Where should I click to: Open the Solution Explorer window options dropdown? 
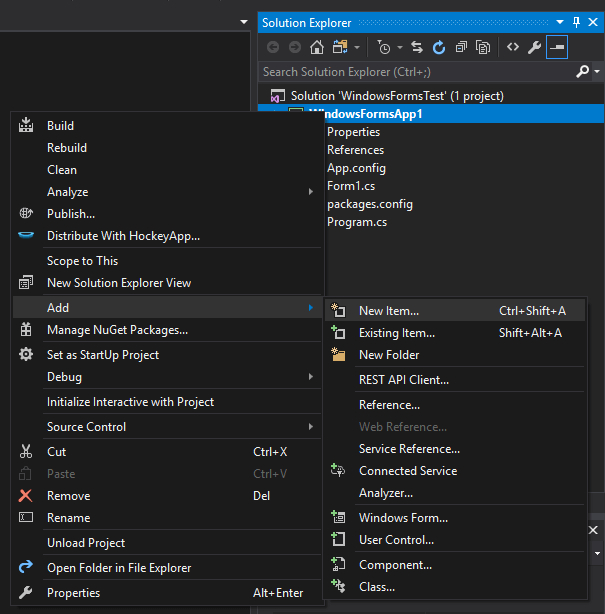click(560, 22)
